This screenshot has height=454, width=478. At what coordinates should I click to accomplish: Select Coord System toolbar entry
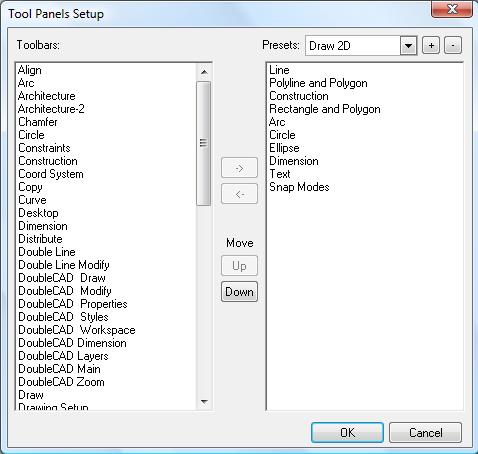pos(51,174)
